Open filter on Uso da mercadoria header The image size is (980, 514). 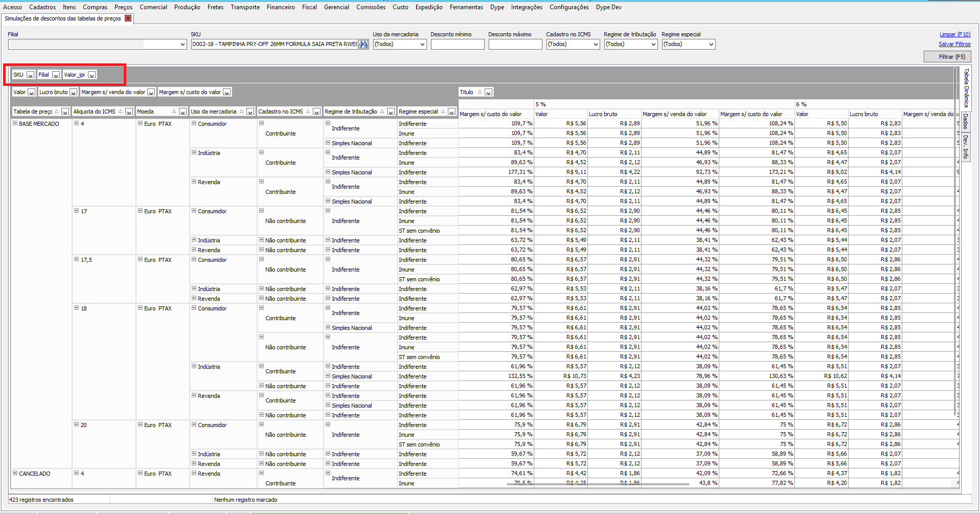(250, 111)
